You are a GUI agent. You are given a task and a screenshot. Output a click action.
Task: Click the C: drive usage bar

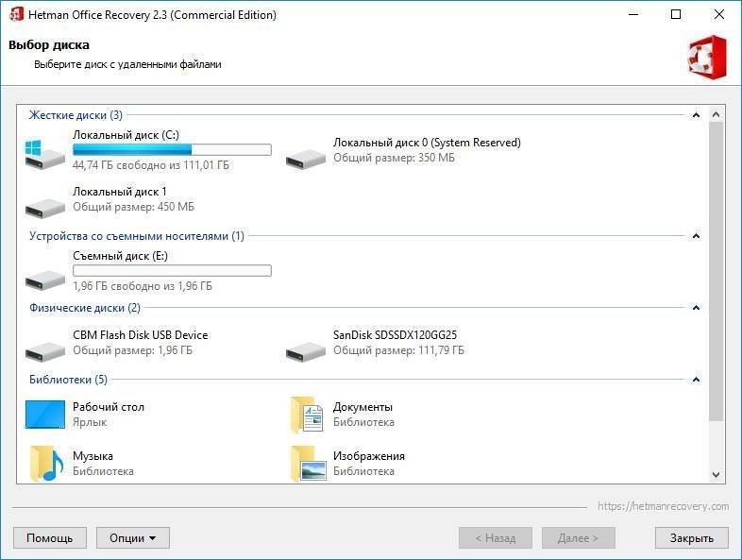point(172,150)
